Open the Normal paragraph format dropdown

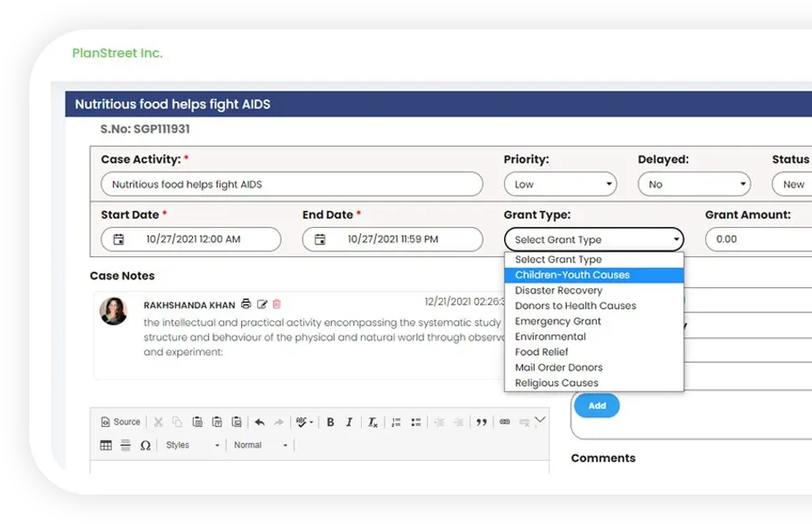pyautogui.click(x=261, y=445)
